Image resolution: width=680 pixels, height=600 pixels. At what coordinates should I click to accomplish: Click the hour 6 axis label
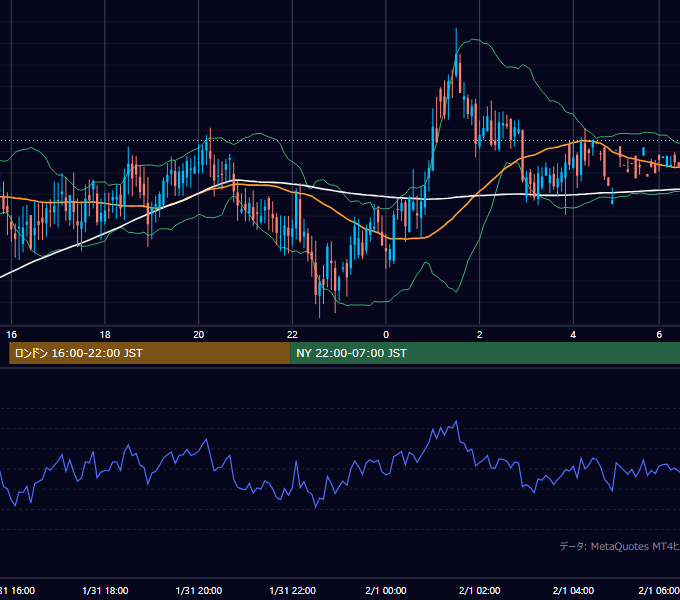(659, 335)
